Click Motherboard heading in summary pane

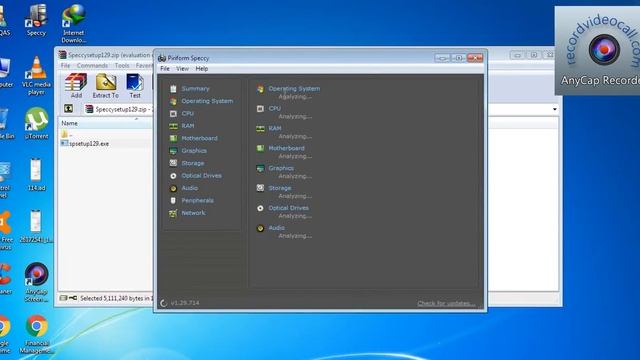[x=286, y=148]
